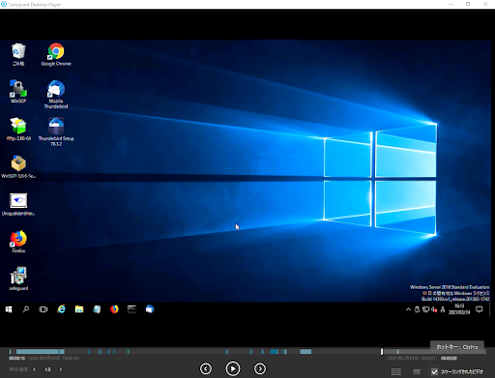Click the captions icon beside the scaling checkbox
Screen dimensions: 495x378
pyautogui.click(x=396, y=371)
